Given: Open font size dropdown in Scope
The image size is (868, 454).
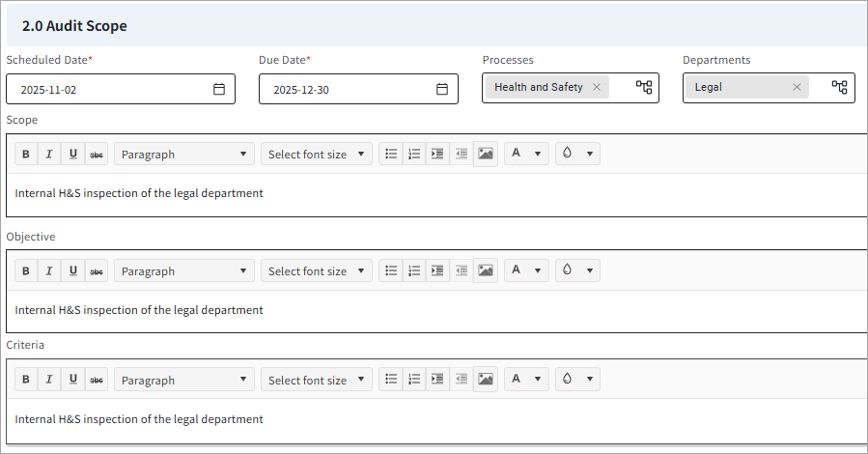Looking at the screenshot, I should (317, 154).
